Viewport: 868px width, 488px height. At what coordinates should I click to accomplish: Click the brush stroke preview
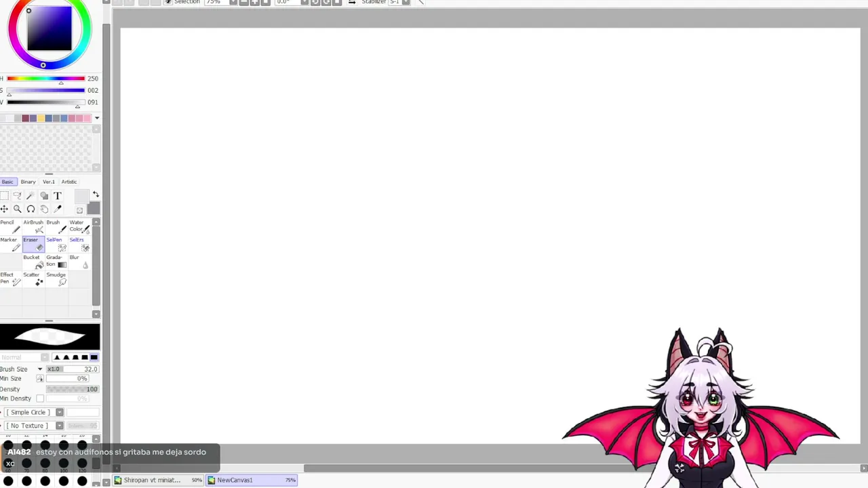[x=50, y=337]
